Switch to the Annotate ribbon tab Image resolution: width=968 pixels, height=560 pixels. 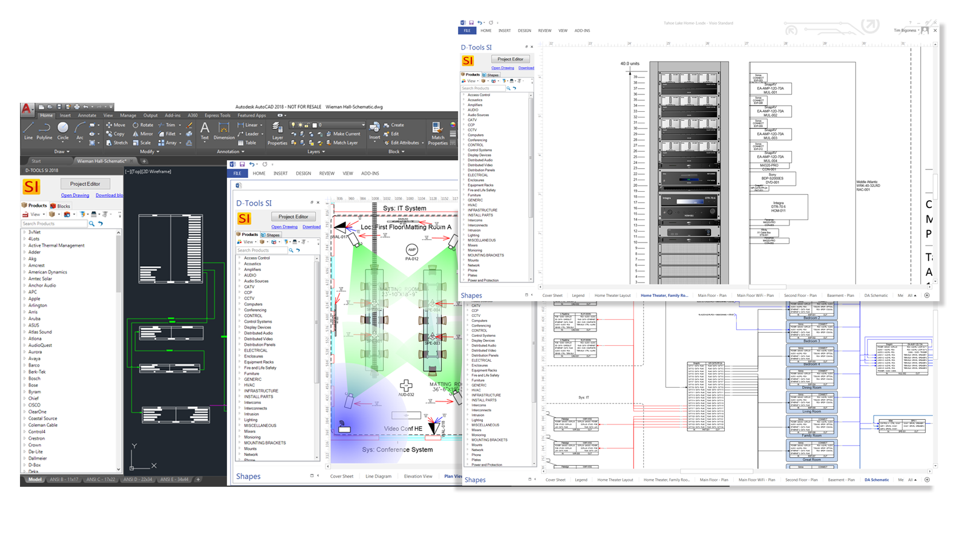coord(87,115)
